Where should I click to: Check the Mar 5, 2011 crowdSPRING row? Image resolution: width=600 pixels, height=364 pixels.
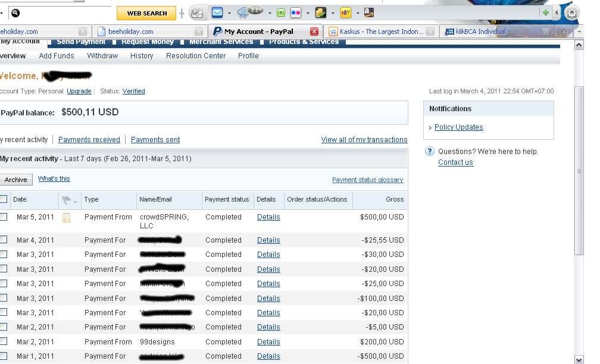pos(4,216)
